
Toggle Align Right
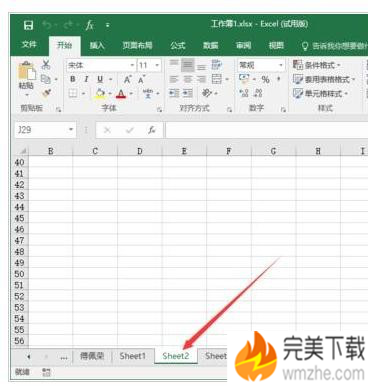pos(201,79)
